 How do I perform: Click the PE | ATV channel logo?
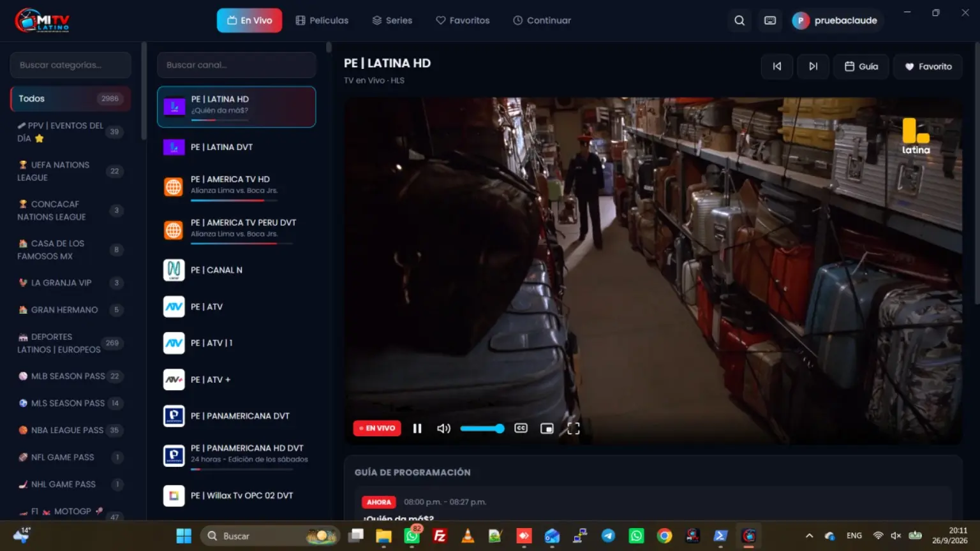(x=174, y=307)
